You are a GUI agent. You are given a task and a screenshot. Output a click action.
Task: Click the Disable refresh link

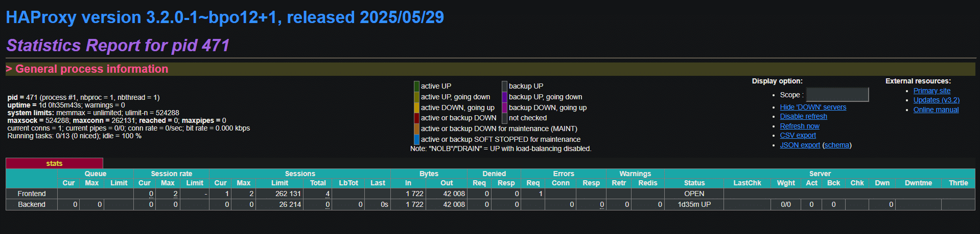(x=803, y=116)
